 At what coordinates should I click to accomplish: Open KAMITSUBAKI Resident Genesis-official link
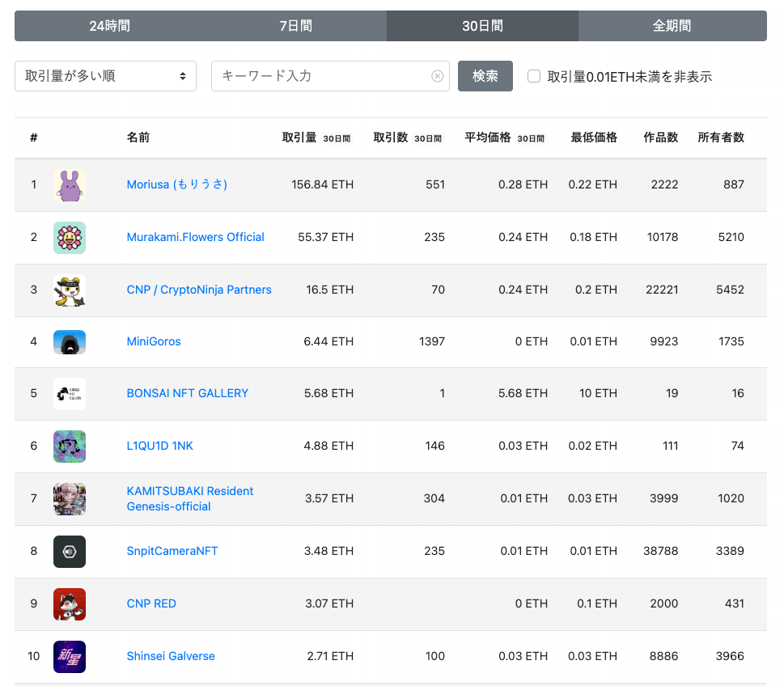190,498
